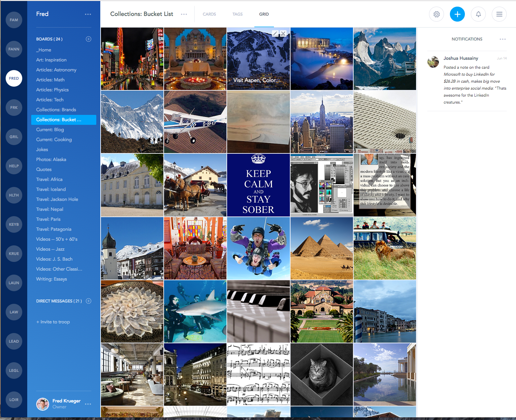Screen dimensions: 516x420
Task: Switch to the HLTH troop circle
Action: 14,195
